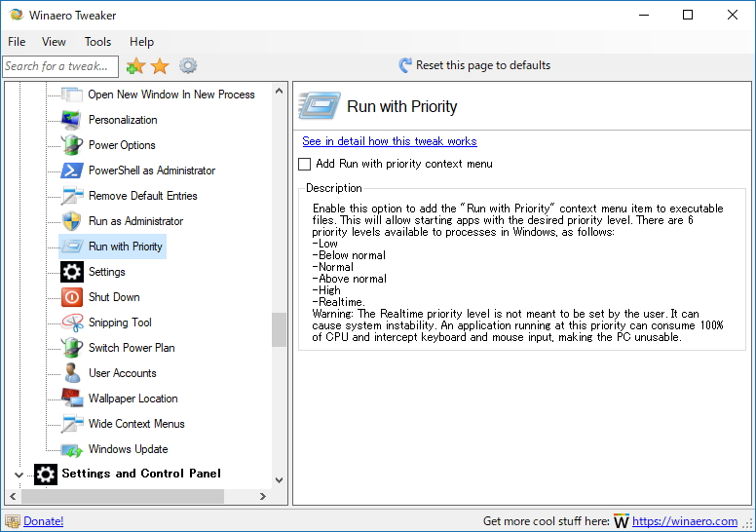Select the Wallpaper Location label

(x=133, y=399)
